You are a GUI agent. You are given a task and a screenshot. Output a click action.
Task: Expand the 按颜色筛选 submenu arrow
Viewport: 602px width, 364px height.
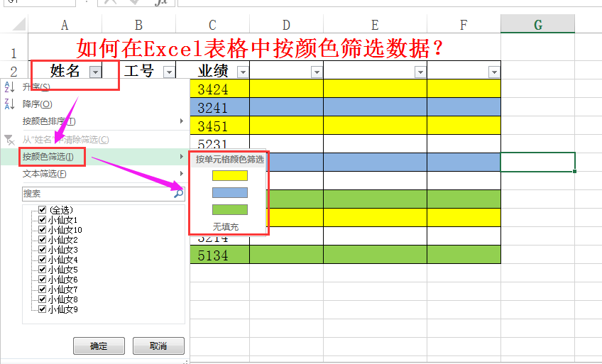coord(182,157)
